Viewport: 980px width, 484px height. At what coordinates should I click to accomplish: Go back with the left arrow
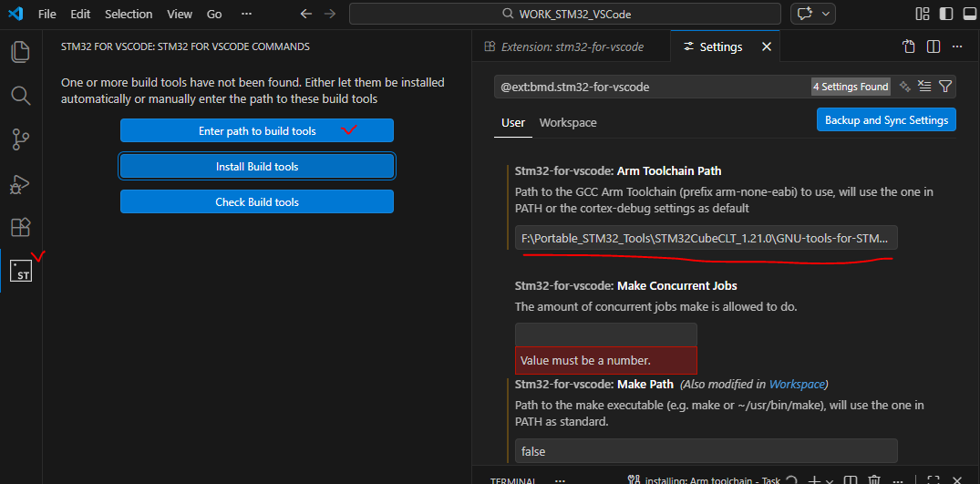click(305, 14)
